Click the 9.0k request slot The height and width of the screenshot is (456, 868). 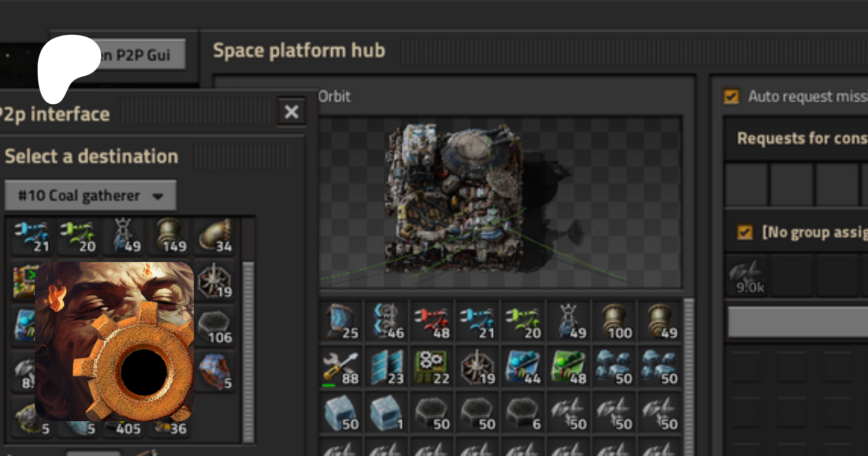click(x=746, y=276)
